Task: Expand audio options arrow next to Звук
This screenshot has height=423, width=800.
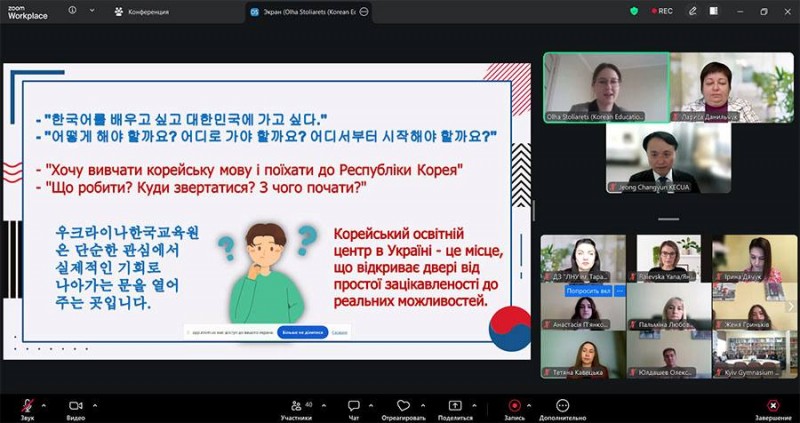Action: pyautogui.click(x=43, y=406)
